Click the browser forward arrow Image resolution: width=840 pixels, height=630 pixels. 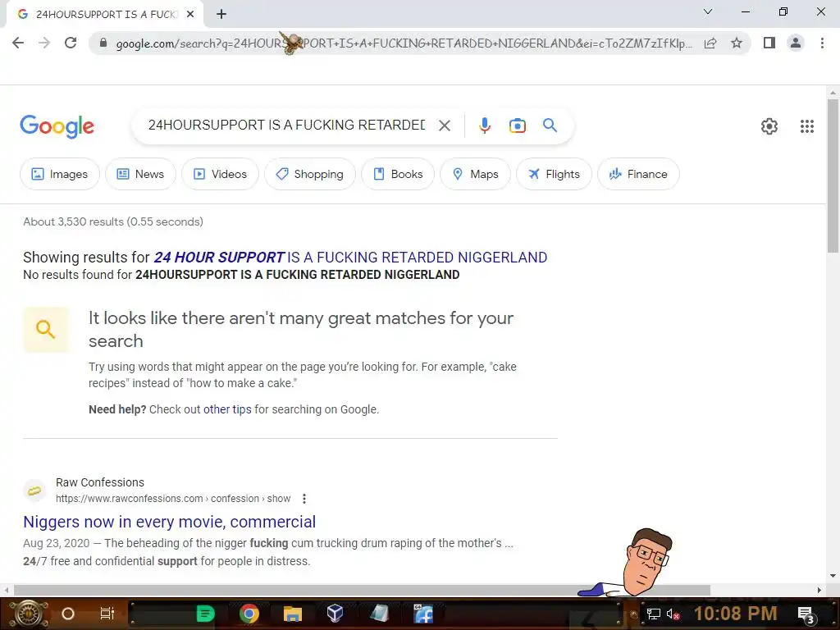44,43
